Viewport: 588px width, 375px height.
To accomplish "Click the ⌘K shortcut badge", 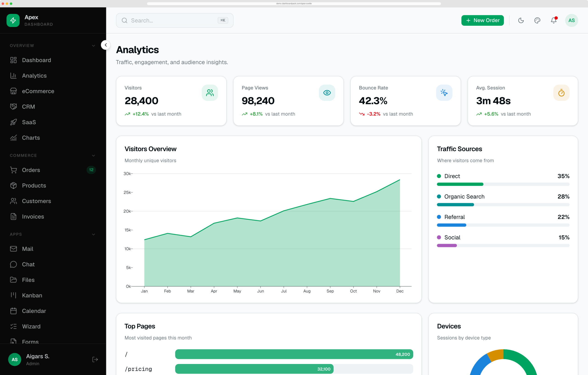I will [223, 20].
